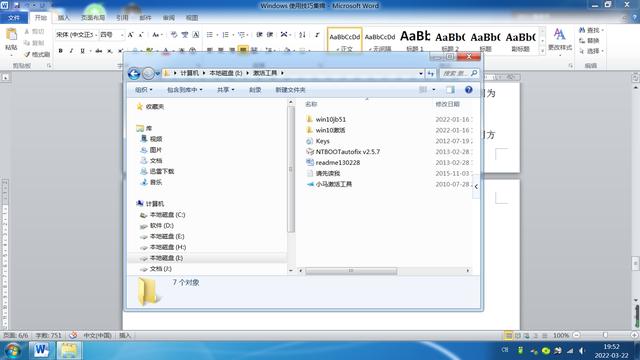Screen dimensions: 640x360
Task: Click the change view icon in Explorer
Action: [x=423, y=90]
